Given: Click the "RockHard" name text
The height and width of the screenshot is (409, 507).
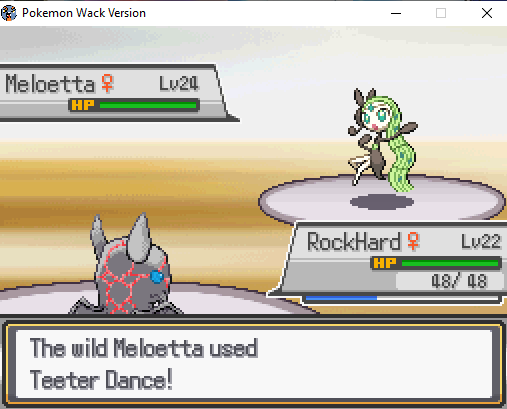Looking at the screenshot, I should [x=353, y=241].
